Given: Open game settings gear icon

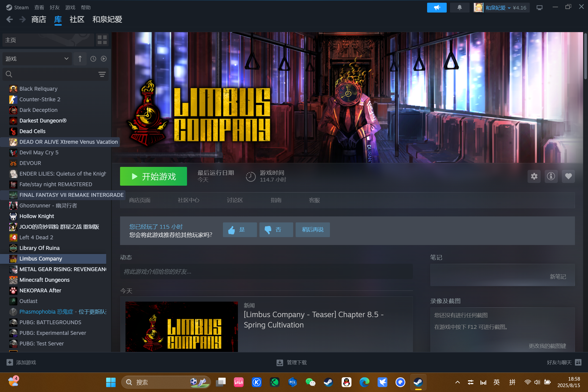Looking at the screenshot, I should [534, 176].
